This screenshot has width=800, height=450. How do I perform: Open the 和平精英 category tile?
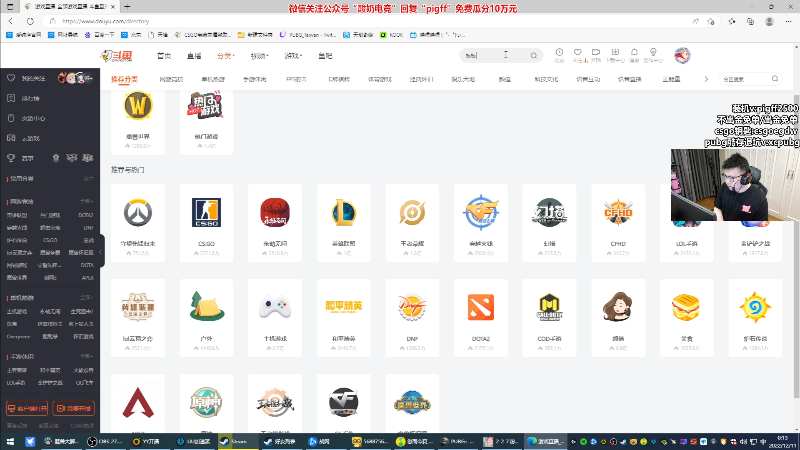pyautogui.click(x=343, y=317)
